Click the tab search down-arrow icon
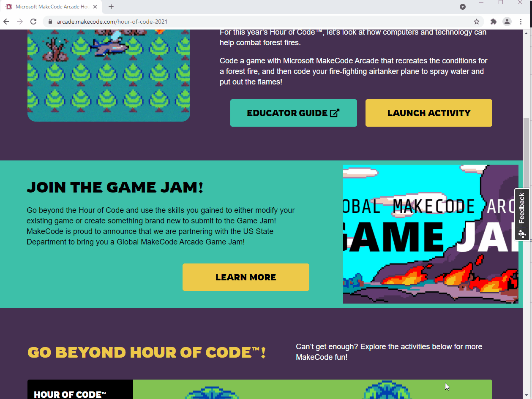 coord(463,7)
